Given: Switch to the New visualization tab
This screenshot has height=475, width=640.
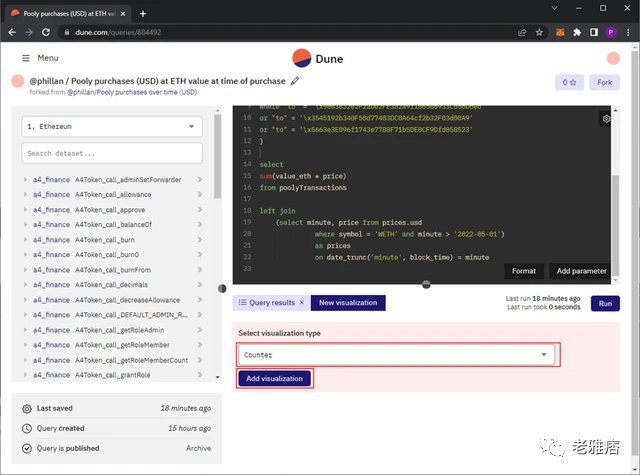Looking at the screenshot, I should [348, 303].
